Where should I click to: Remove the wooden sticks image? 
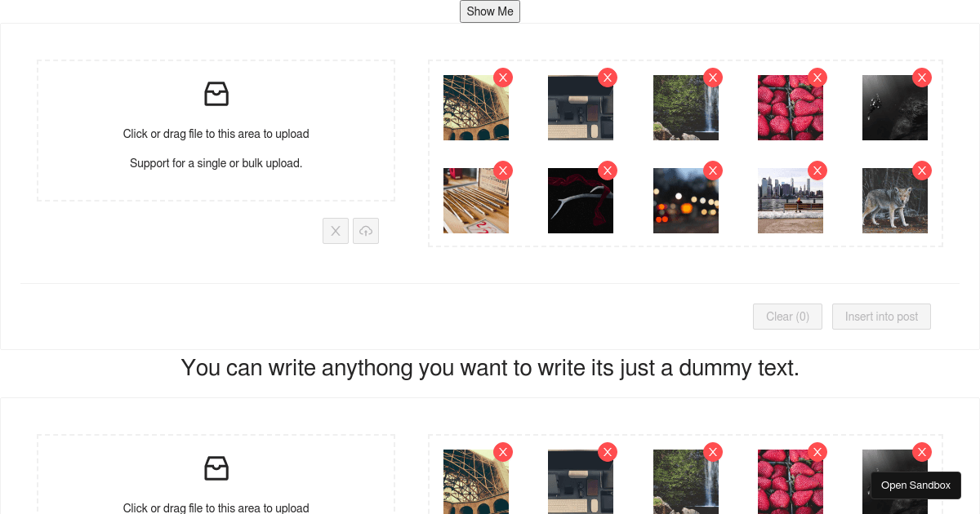pos(503,171)
